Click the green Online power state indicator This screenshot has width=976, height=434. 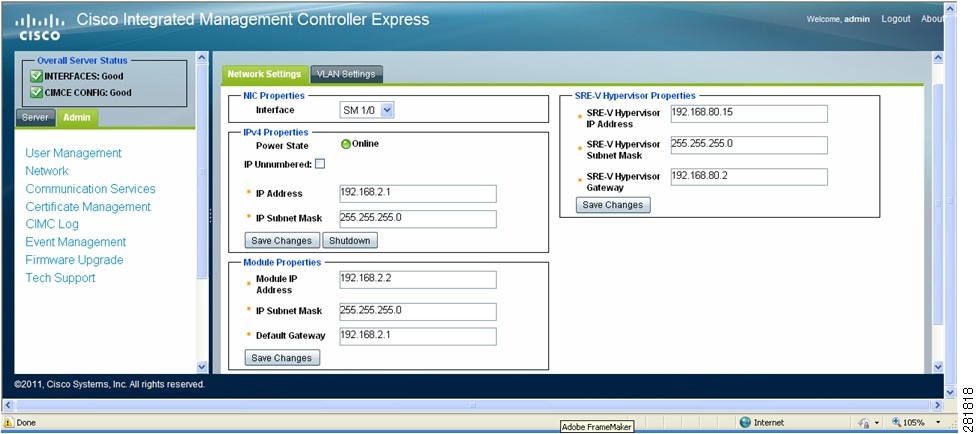(x=346, y=144)
